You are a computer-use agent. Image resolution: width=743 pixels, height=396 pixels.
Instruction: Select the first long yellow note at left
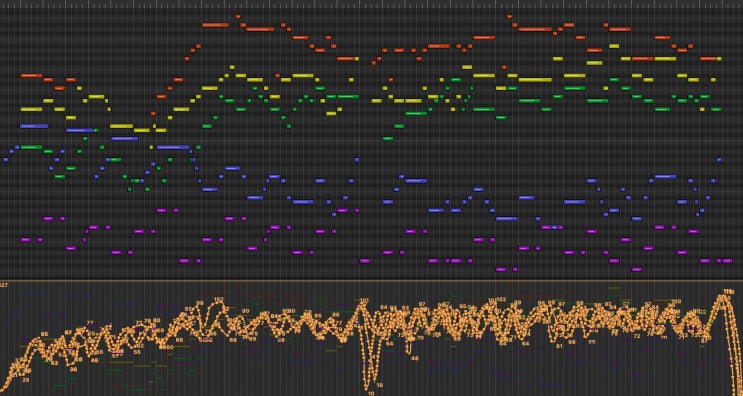tap(31, 109)
